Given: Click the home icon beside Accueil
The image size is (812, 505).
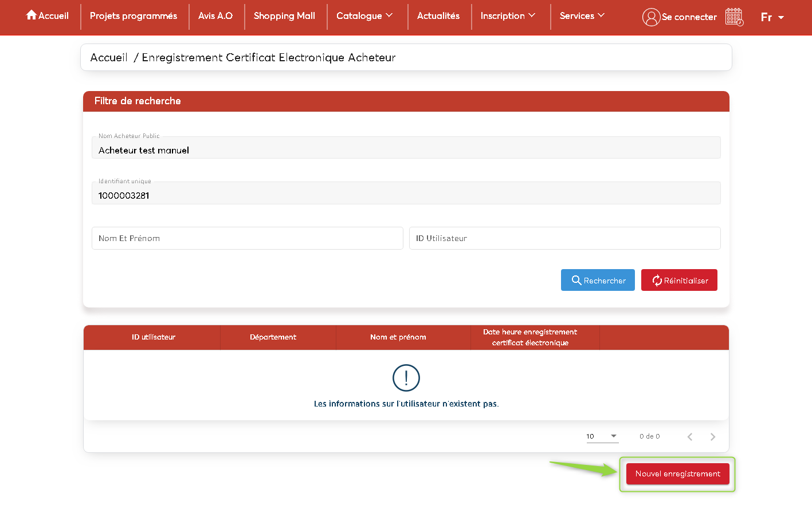Looking at the screenshot, I should pyautogui.click(x=32, y=15).
